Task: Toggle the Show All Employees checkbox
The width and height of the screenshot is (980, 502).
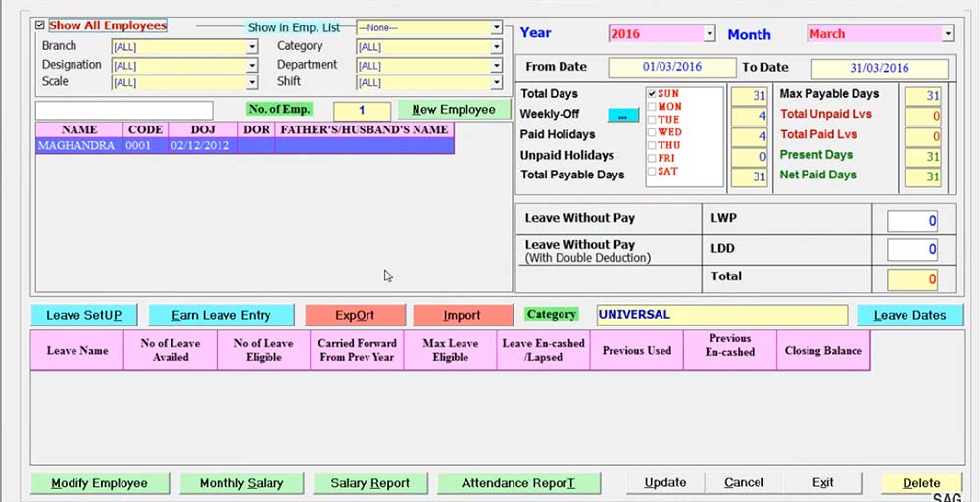Action: 40,25
